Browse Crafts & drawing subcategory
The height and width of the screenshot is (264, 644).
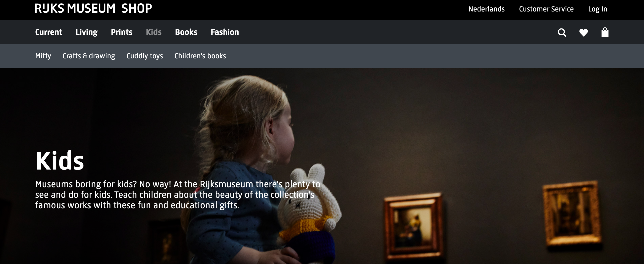coord(89,56)
